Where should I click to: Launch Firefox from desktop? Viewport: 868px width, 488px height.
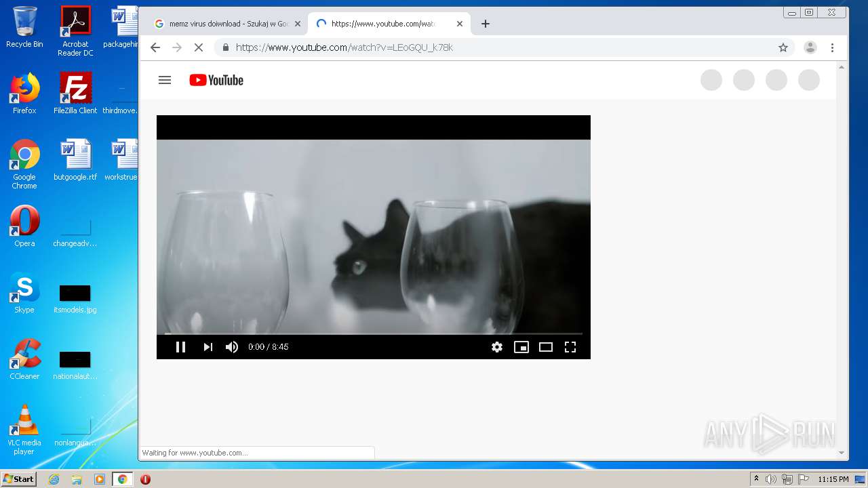pyautogui.click(x=24, y=94)
